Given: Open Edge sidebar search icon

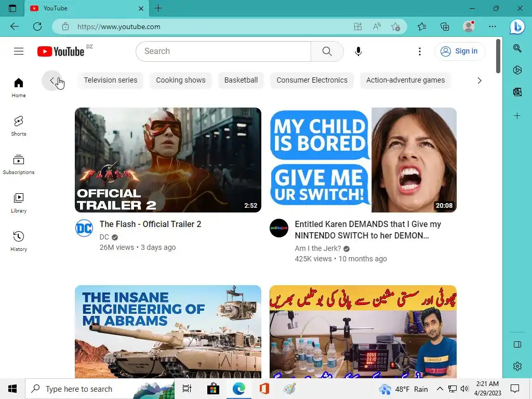Looking at the screenshot, I should point(517,48).
